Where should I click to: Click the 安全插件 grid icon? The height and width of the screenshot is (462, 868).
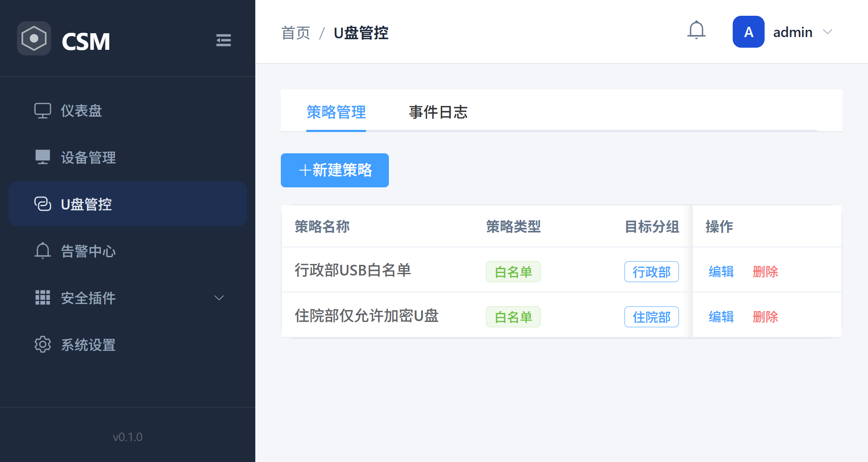[x=43, y=298]
